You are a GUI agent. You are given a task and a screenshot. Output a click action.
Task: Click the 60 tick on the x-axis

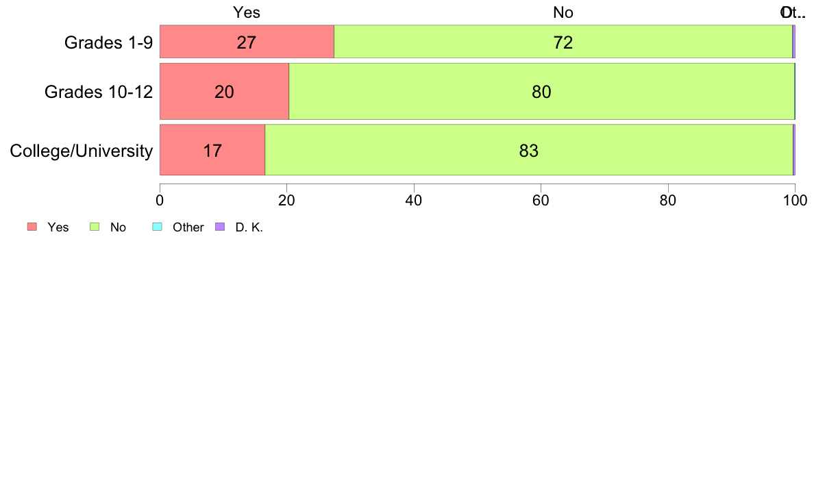[x=541, y=201]
